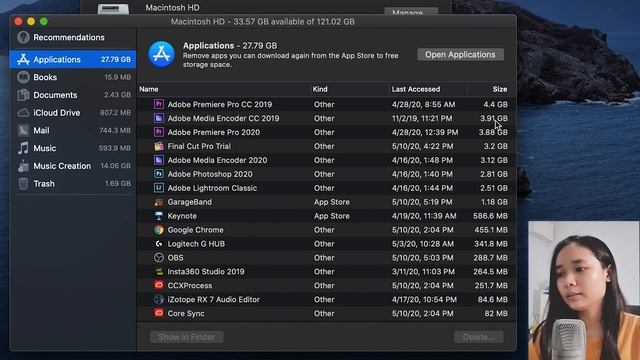This screenshot has width=640, height=360.
Task: Click the Recommendations lightbulb icon
Action: (x=23, y=37)
